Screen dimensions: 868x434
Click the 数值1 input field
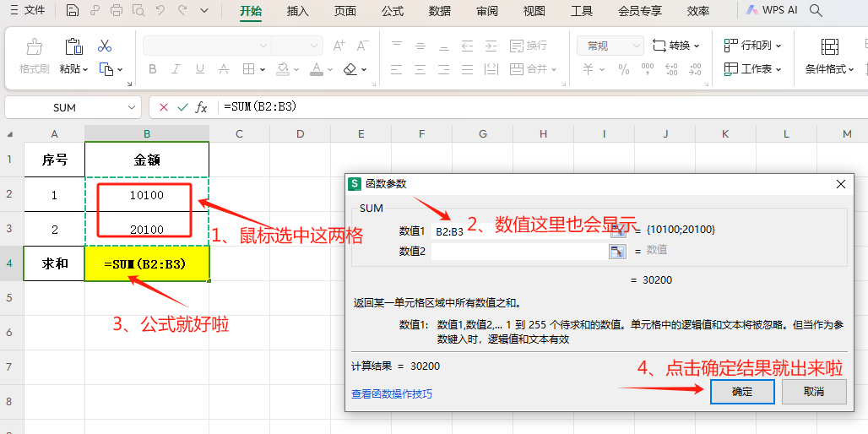click(520, 231)
